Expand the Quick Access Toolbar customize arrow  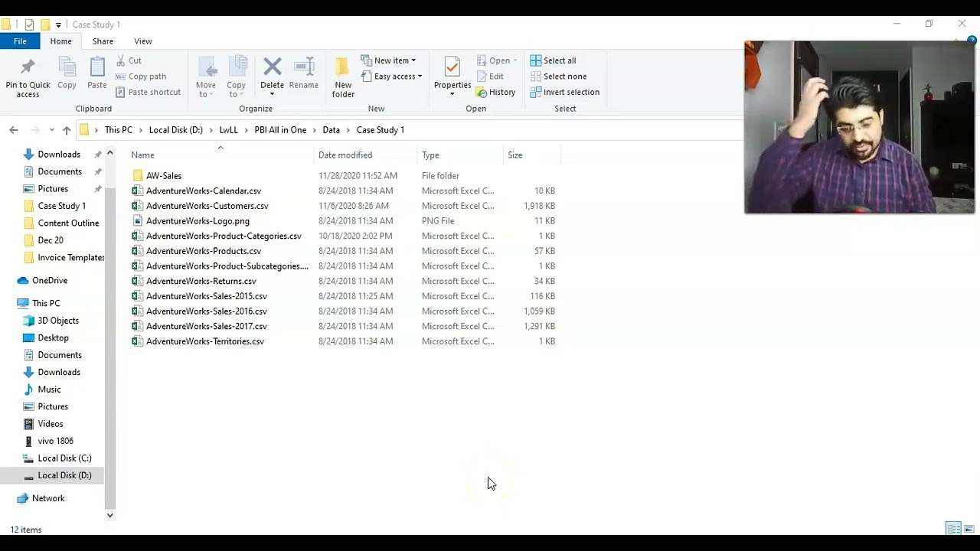pos(58,24)
